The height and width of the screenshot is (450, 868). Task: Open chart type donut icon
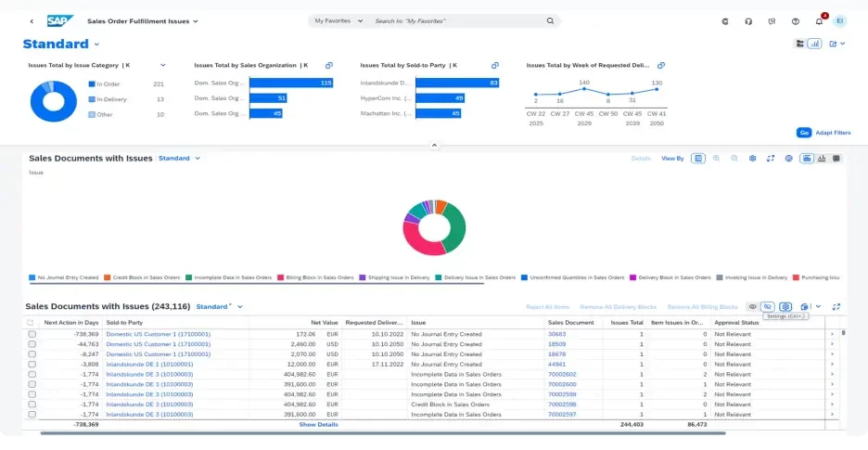click(789, 159)
